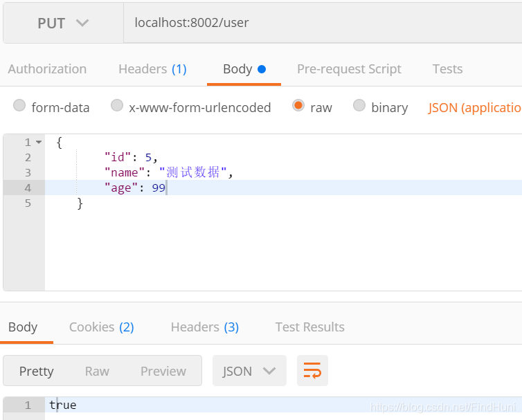Choose x-www-form-urlencoded body type
Viewport: 522px width, 420px height.
tap(117, 105)
